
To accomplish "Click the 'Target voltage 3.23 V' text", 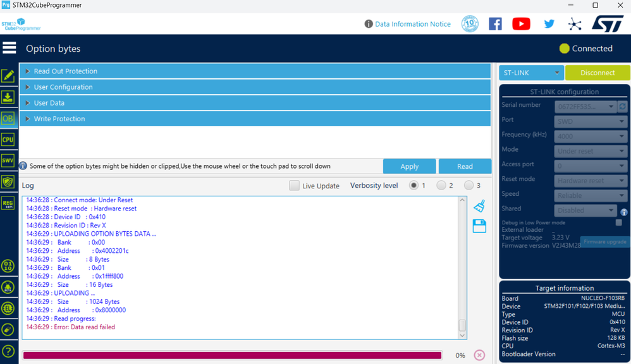I will pyautogui.click(x=536, y=238).
